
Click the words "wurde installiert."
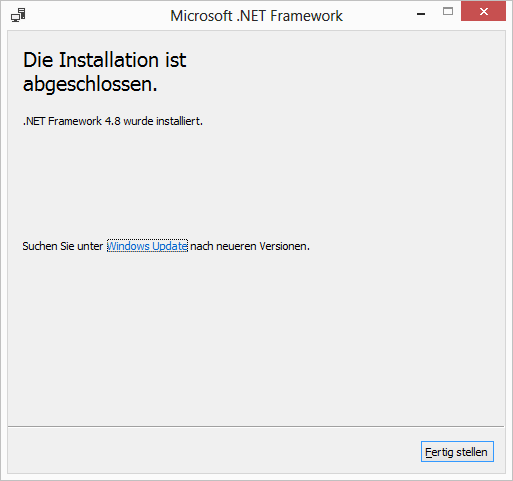pos(163,121)
